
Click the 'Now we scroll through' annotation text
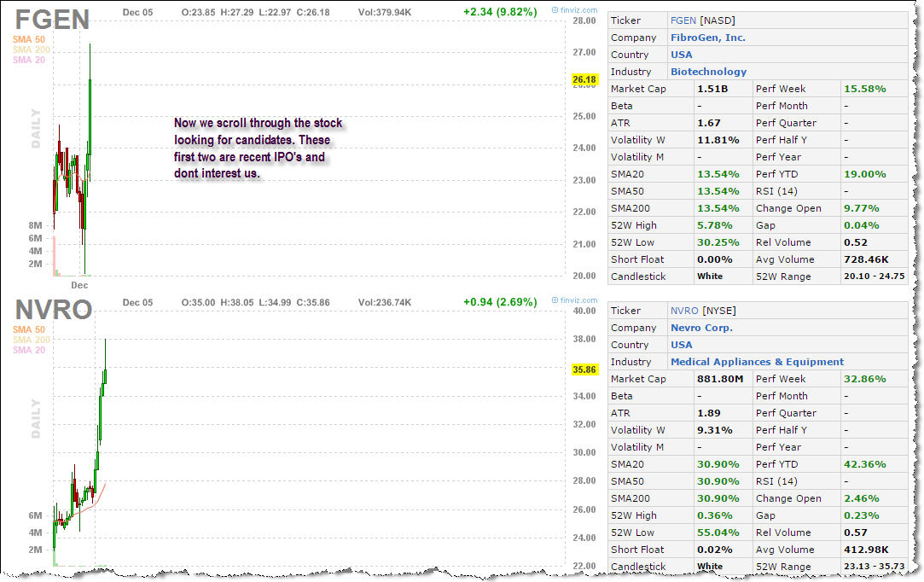(259, 148)
